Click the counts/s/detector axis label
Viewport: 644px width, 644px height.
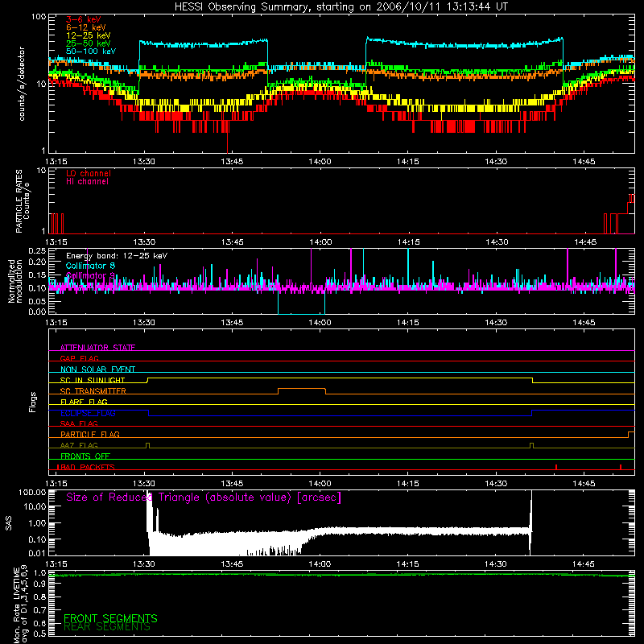tap(22, 84)
